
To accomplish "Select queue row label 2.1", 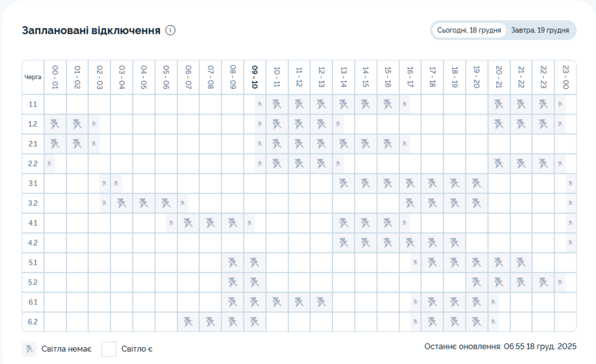I will pyautogui.click(x=33, y=144).
